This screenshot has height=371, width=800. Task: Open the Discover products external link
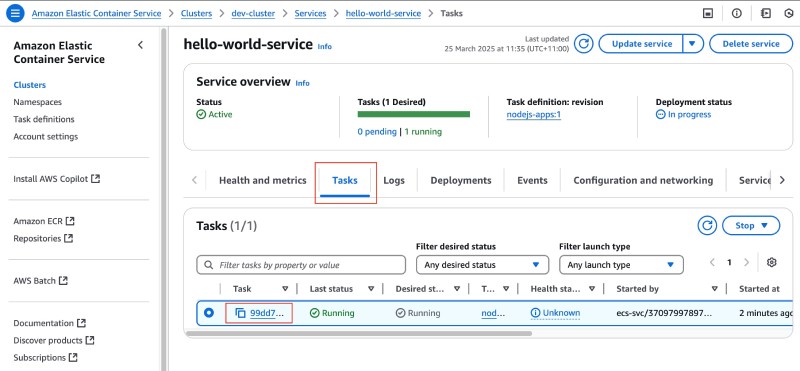[54, 340]
